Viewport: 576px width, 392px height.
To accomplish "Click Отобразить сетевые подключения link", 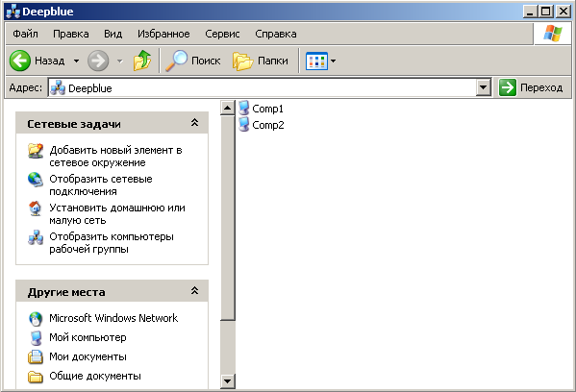I will tap(101, 185).
